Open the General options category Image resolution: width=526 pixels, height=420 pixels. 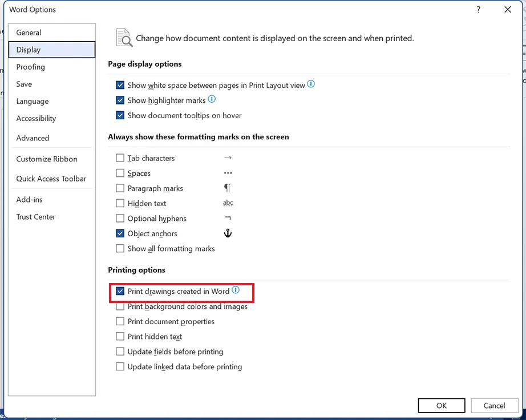coord(52,33)
